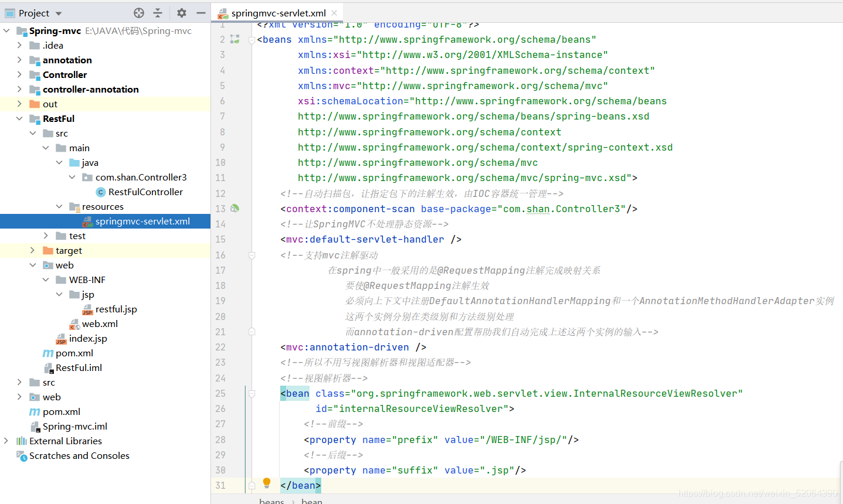Open index.jsp file
The height and width of the screenshot is (504, 843).
[88, 338]
